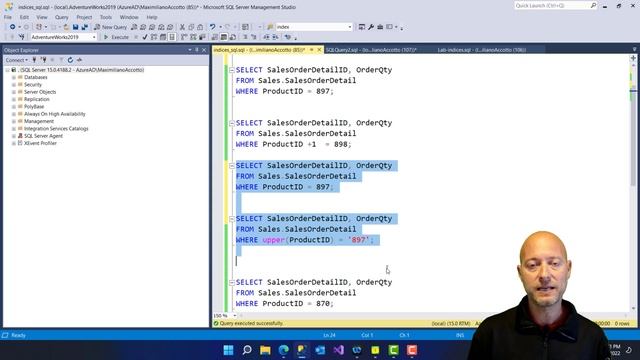The height and width of the screenshot is (360, 640).
Task: Toggle Include Actual Execution Plan icon
Action: coord(184,37)
